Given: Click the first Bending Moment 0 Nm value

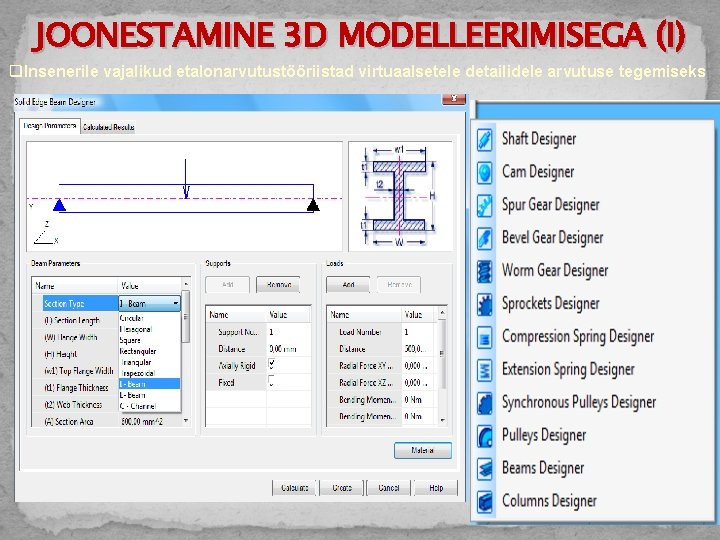Looking at the screenshot, I should pos(418,399).
